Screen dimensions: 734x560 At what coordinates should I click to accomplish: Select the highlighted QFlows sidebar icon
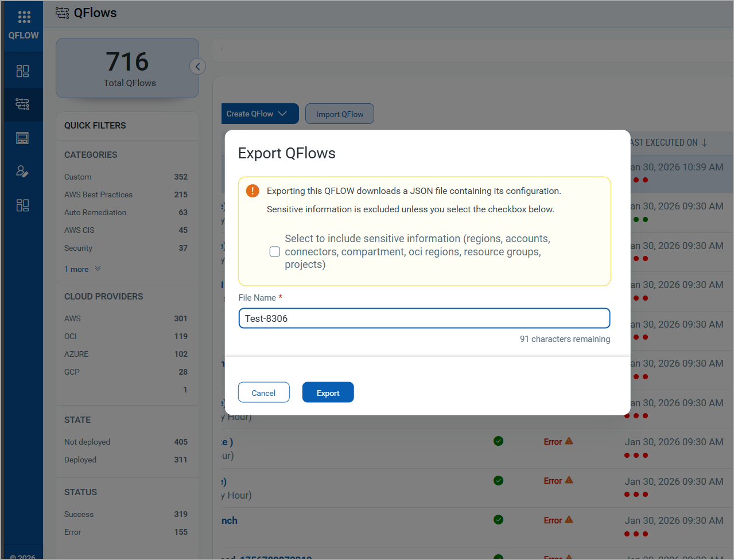click(x=22, y=104)
